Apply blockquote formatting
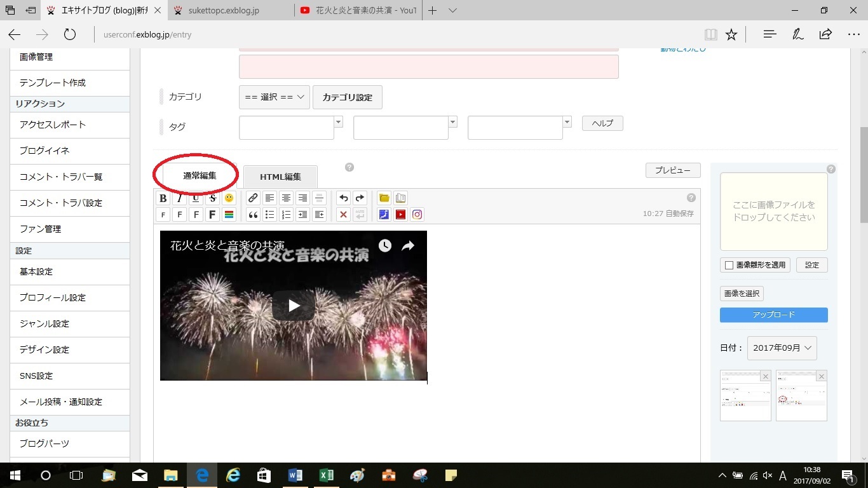Screen dimensions: 868x488 (x=253, y=215)
